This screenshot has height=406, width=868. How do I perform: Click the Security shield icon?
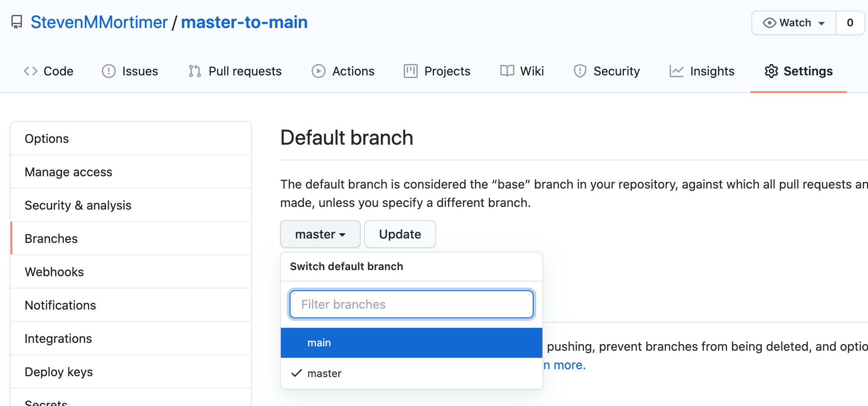click(x=580, y=71)
